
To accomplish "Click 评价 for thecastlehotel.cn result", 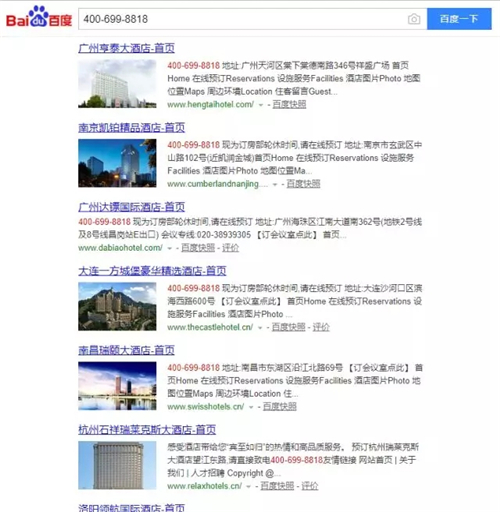I will pos(321,327).
